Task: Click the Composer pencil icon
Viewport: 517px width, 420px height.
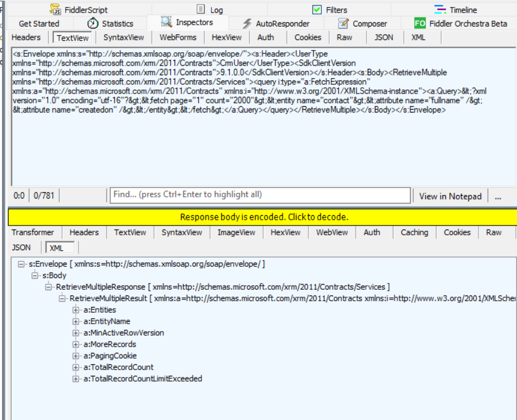Action: tap(343, 24)
